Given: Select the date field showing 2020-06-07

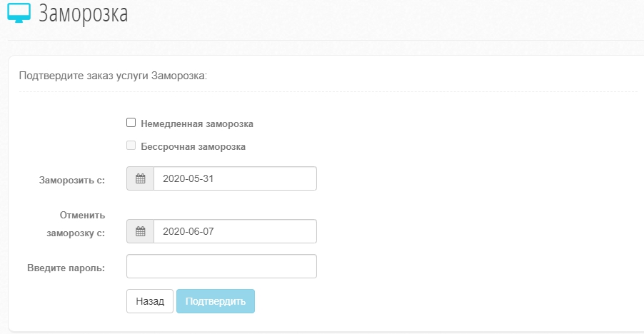Looking at the screenshot, I should click(235, 231).
